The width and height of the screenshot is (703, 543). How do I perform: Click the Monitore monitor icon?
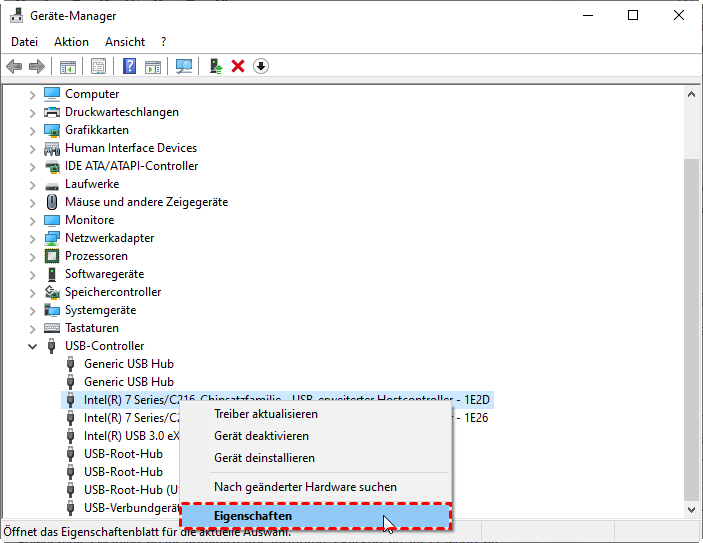(x=52, y=220)
